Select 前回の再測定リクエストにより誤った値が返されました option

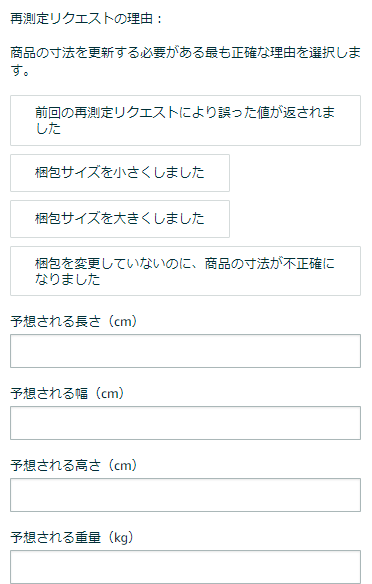185,120
